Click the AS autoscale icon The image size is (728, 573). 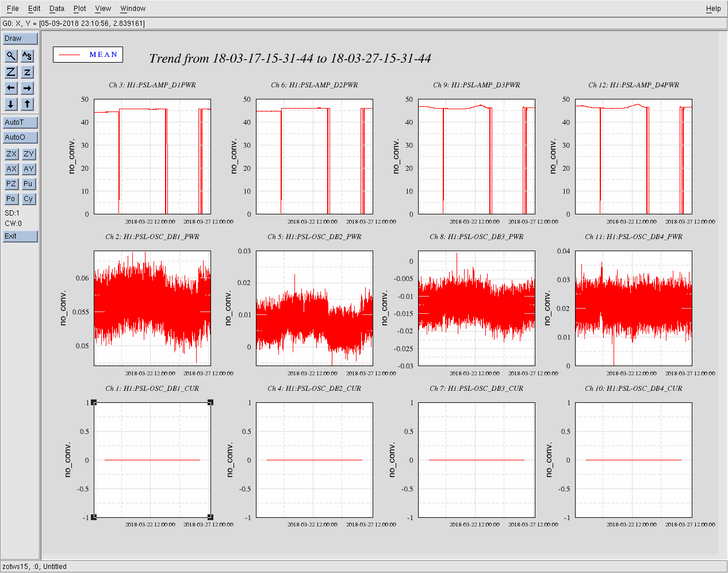[27, 56]
